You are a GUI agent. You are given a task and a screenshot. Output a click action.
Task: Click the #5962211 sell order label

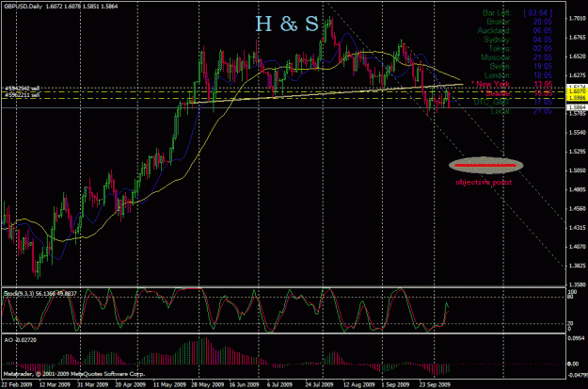tap(22, 95)
